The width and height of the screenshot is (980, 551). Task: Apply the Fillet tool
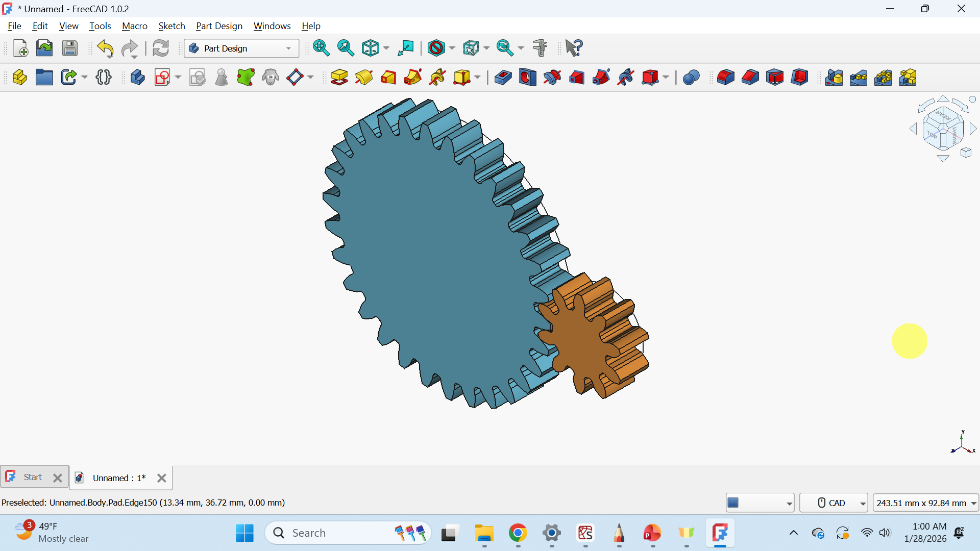pyautogui.click(x=725, y=78)
